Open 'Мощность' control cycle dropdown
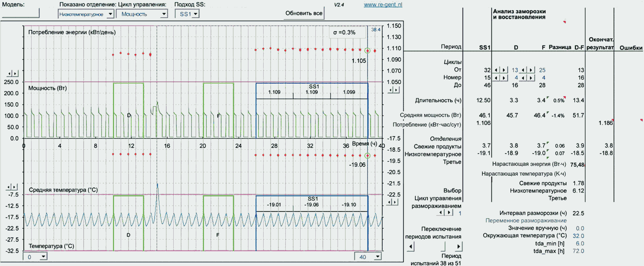Screen dimensions: 644x266 pyautogui.click(x=164, y=14)
